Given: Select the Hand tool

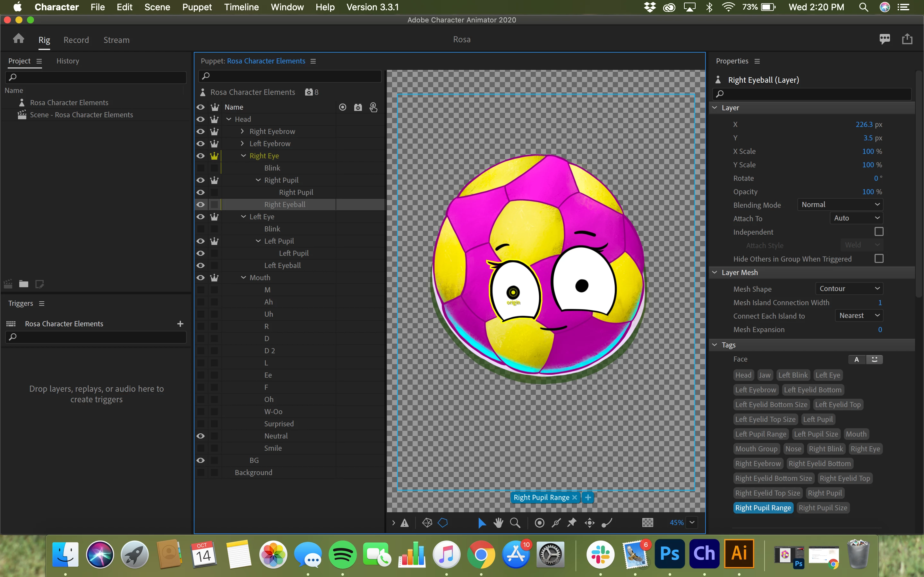Looking at the screenshot, I should (498, 523).
